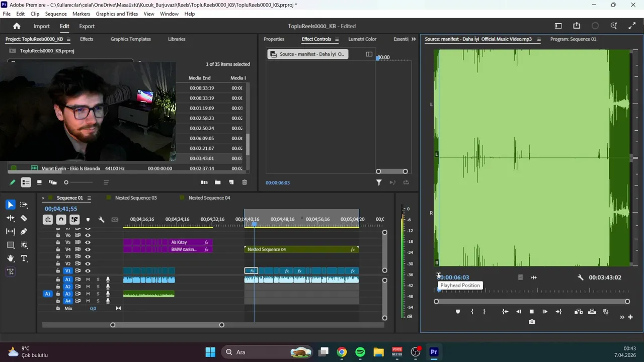644x362 pixels.
Task: Select the Type tool
Action: pyautogui.click(x=24, y=258)
